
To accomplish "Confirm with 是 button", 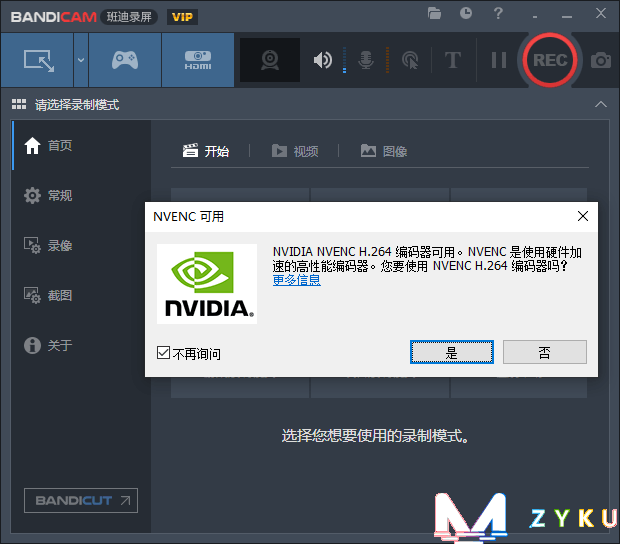I will click(x=452, y=352).
